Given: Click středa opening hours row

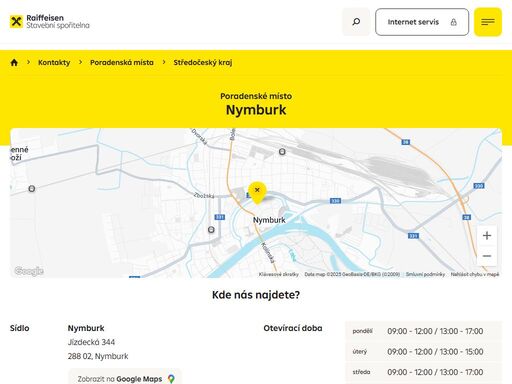Looking at the screenshot, I should (x=423, y=372).
